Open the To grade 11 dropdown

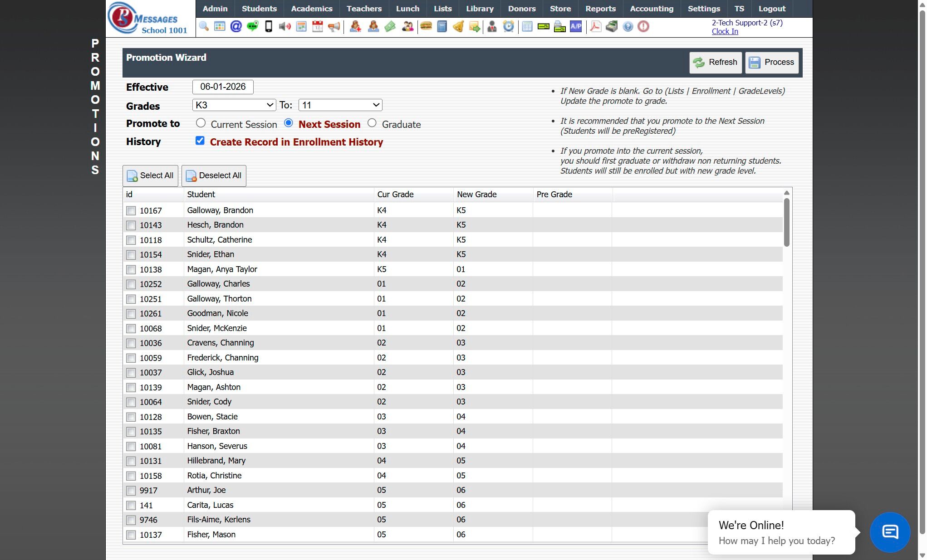pos(340,105)
